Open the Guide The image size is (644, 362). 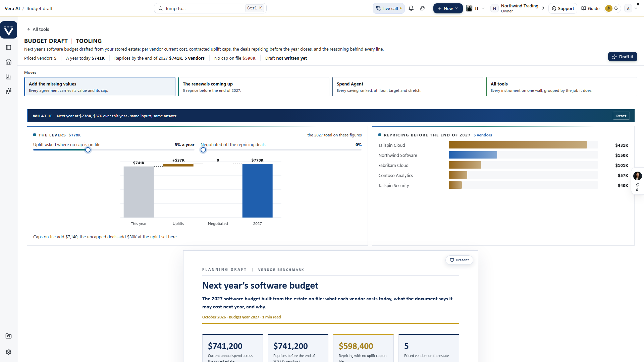click(x=590, y=8)
